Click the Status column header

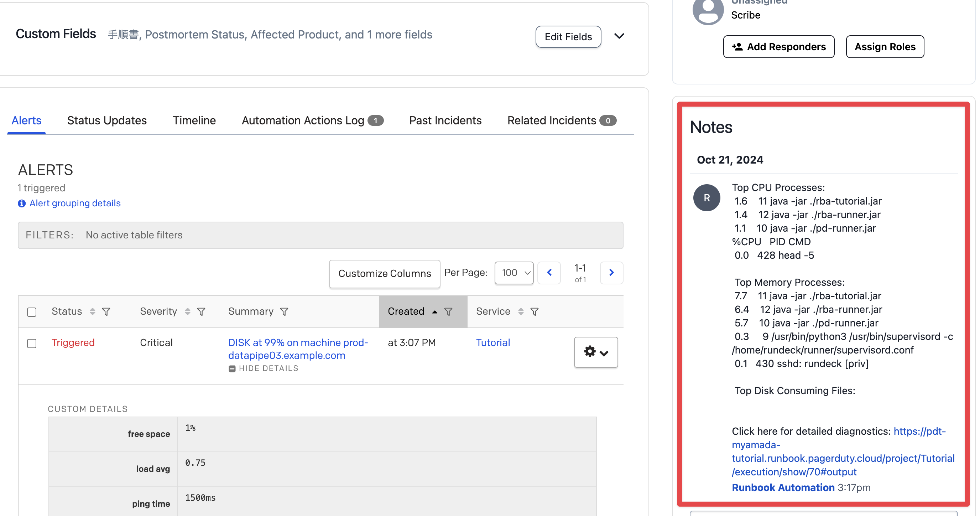67,311
